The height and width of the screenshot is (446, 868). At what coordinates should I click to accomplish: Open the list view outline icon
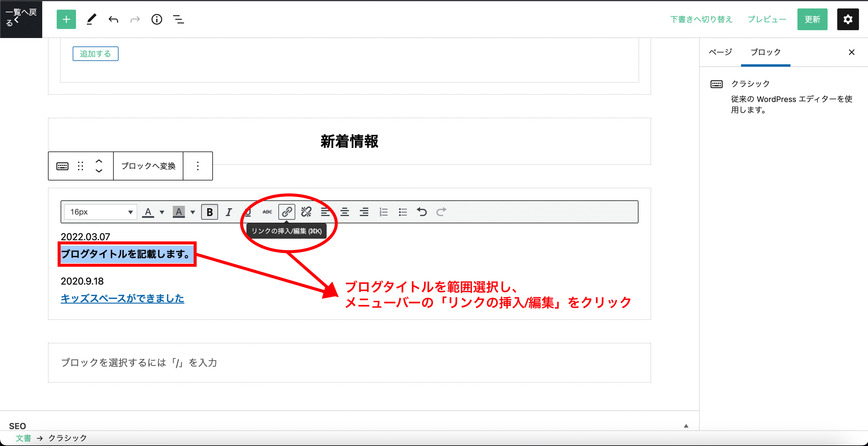coord(178,20)
